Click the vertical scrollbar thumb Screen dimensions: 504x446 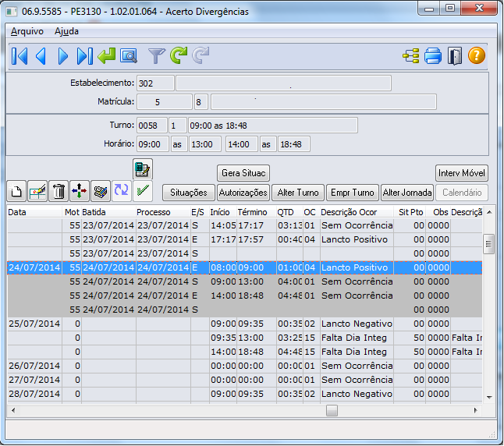[489, 245]
